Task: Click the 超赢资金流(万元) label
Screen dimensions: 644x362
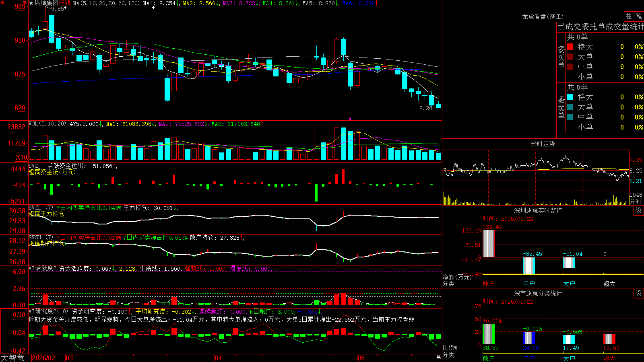Action: (x=52, y=172)
